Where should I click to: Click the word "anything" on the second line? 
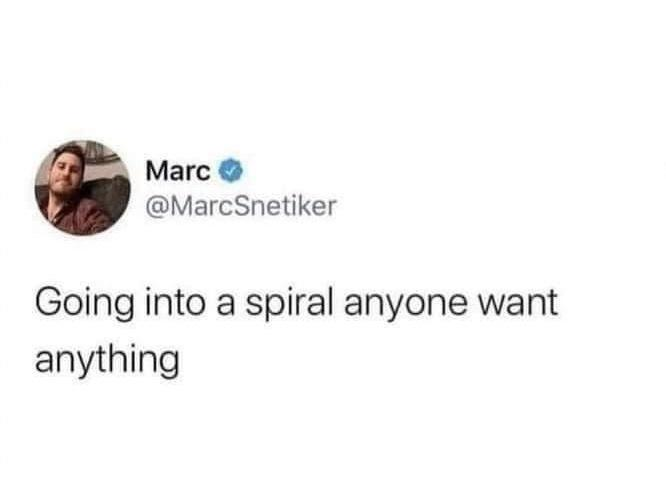click(107, 360)
